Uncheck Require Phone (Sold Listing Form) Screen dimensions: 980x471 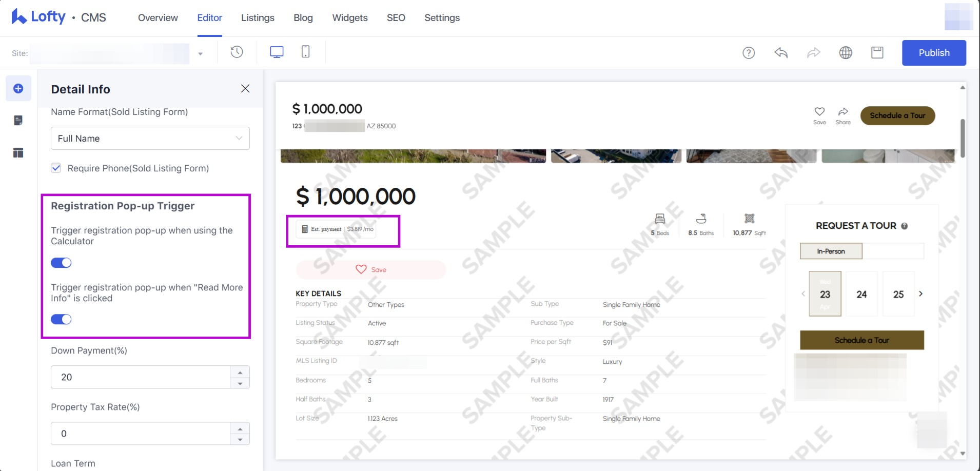(56, 168)
